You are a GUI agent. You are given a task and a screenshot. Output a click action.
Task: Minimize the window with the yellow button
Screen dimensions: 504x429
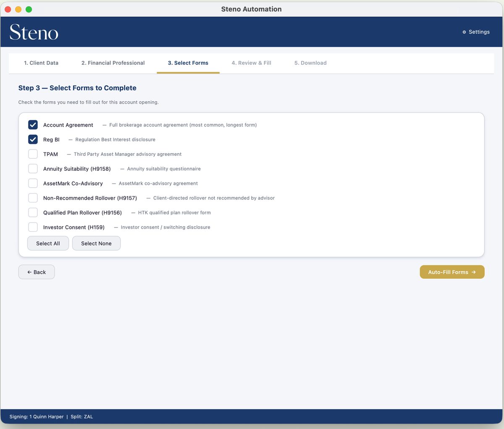pyautogui.click(x=18, y=9)
